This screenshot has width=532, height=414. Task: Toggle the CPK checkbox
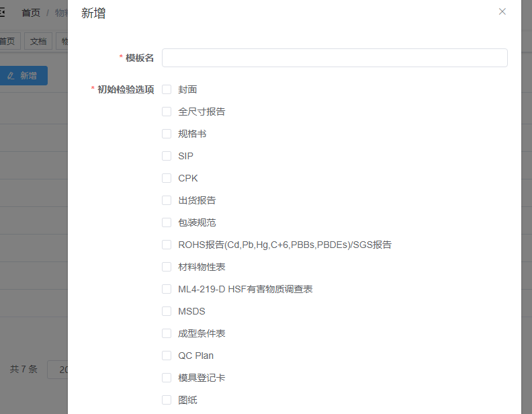pos(167,178)
